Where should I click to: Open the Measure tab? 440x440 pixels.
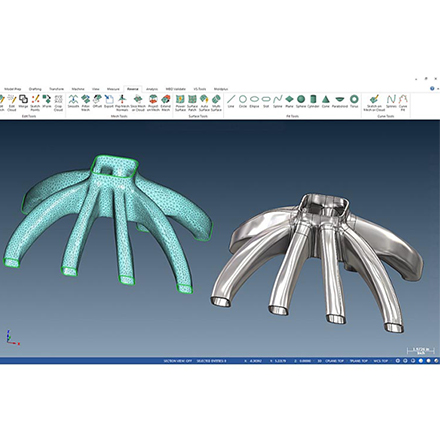[x=113, y=89]
